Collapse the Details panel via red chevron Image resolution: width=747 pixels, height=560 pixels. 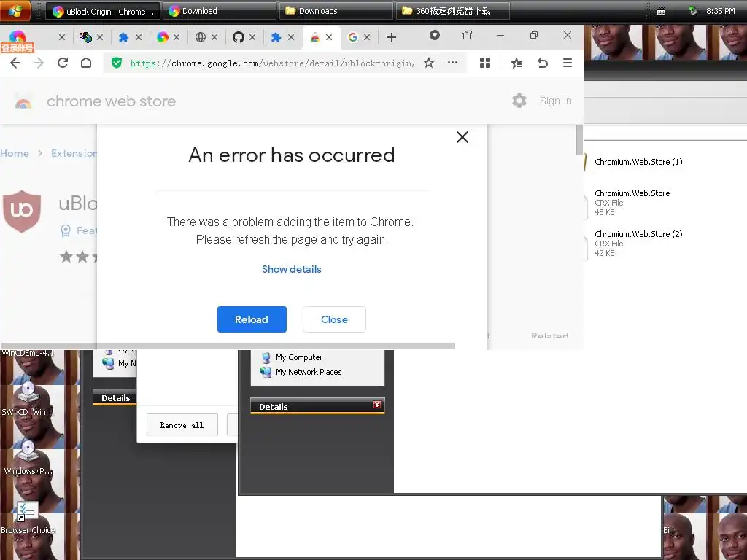377,405
